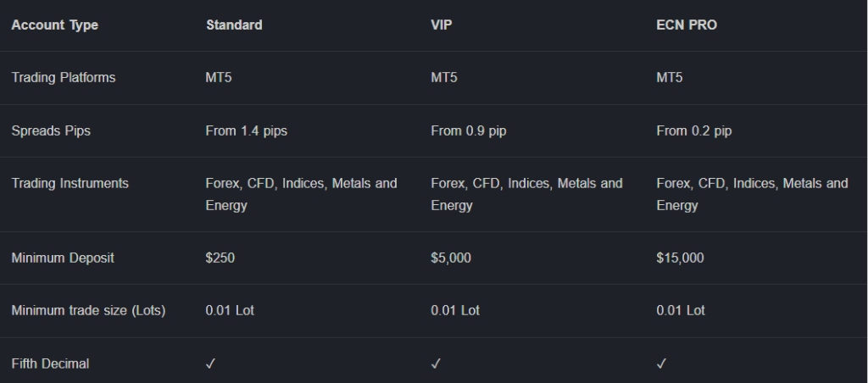Click the Trading Instruments row label
The image size is (868, 383).
point(70,183)
